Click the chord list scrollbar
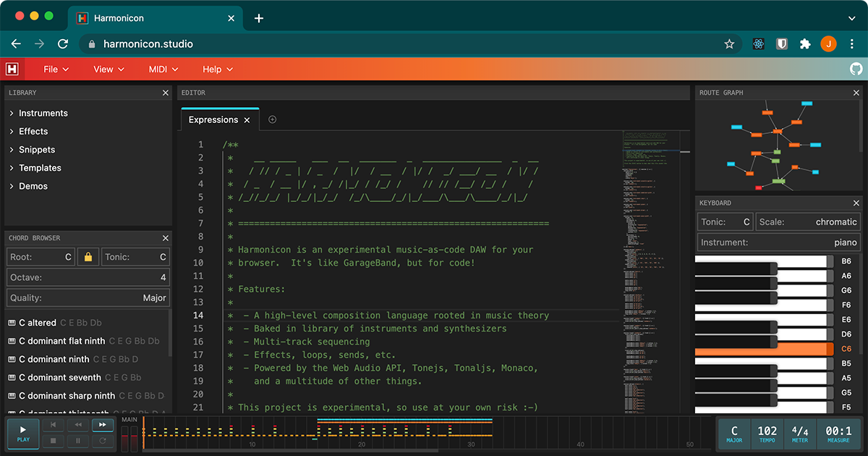 [171, 332]
